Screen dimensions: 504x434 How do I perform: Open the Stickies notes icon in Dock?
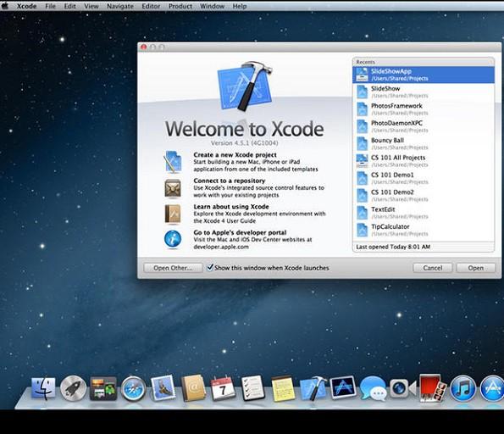(283, 388)
